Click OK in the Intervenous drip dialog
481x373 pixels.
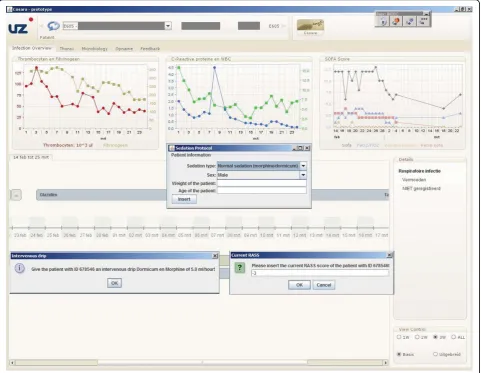tap(114, 283)
